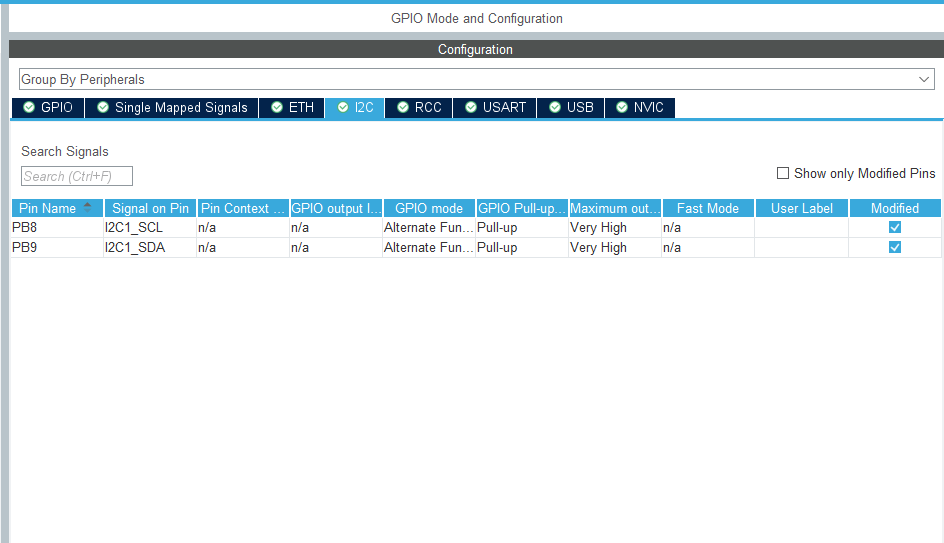This screenshot has width=944, height=543.
Task: Sort by the Fast Mode column header
Action: tap(708, 208)
